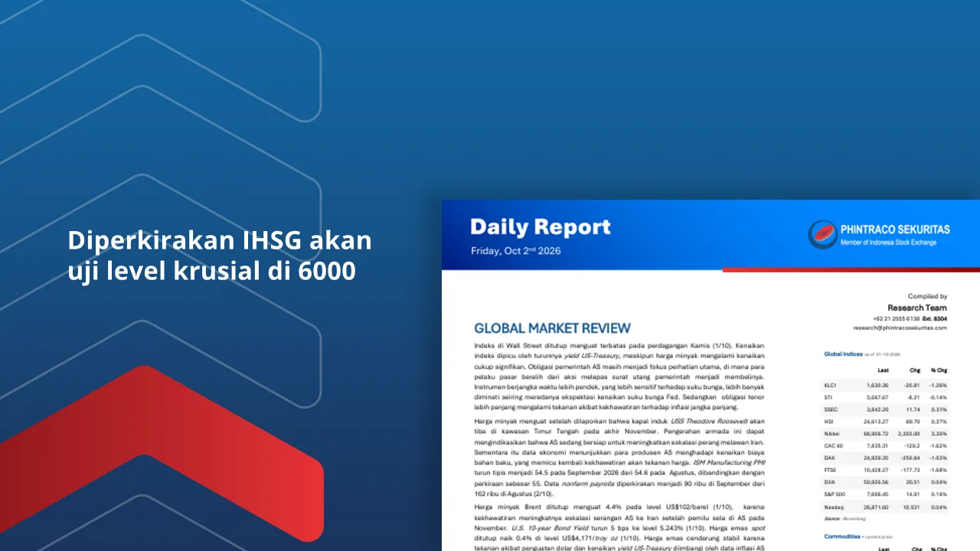Click the "GLOBAL MARKET REVIEW" section heading

pyautogui.click(x=552, y=328)
